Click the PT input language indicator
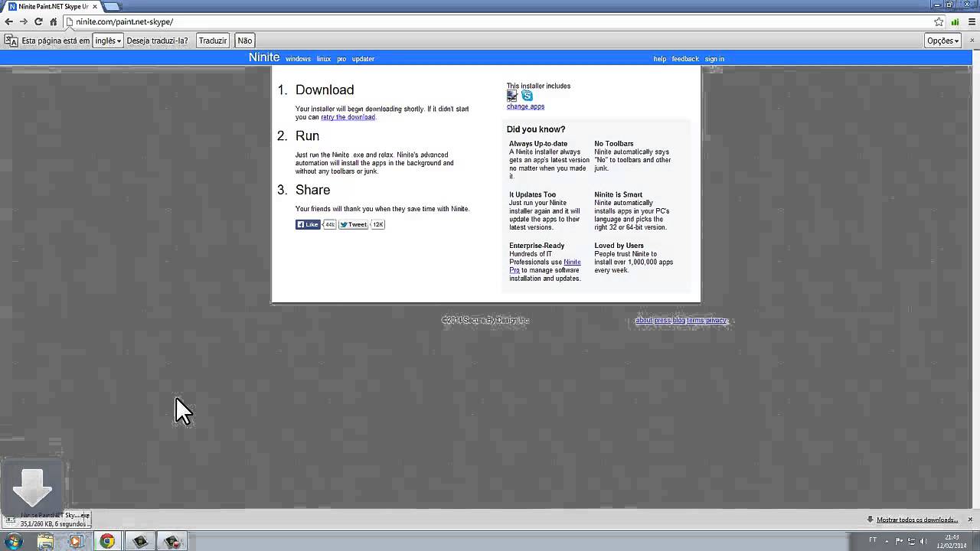Viewport: 980px width, 551px height. 873,540
